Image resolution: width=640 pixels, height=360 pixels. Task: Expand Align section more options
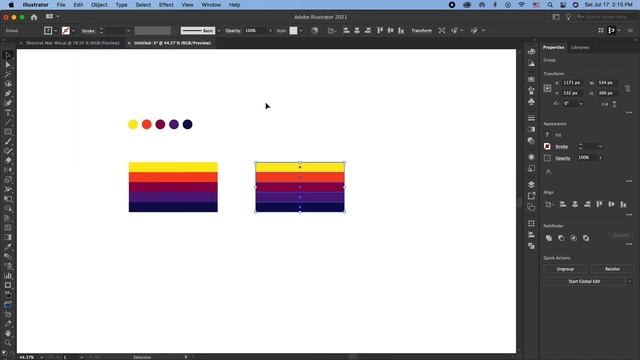coord(629,214)
